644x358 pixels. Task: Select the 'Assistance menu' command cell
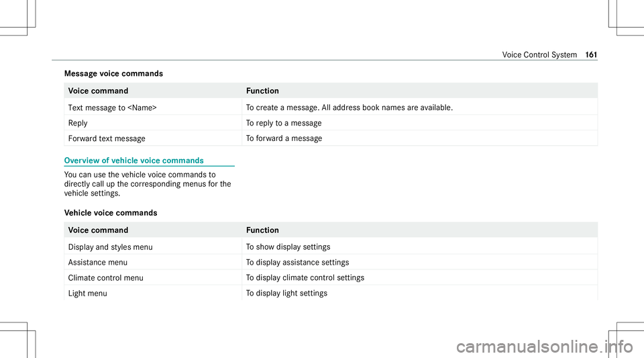point(153,262)
